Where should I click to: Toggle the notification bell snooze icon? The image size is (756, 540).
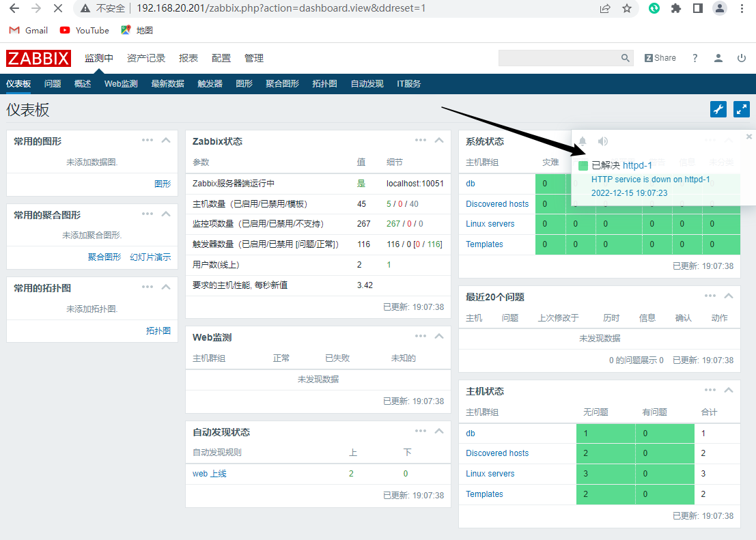583,141
